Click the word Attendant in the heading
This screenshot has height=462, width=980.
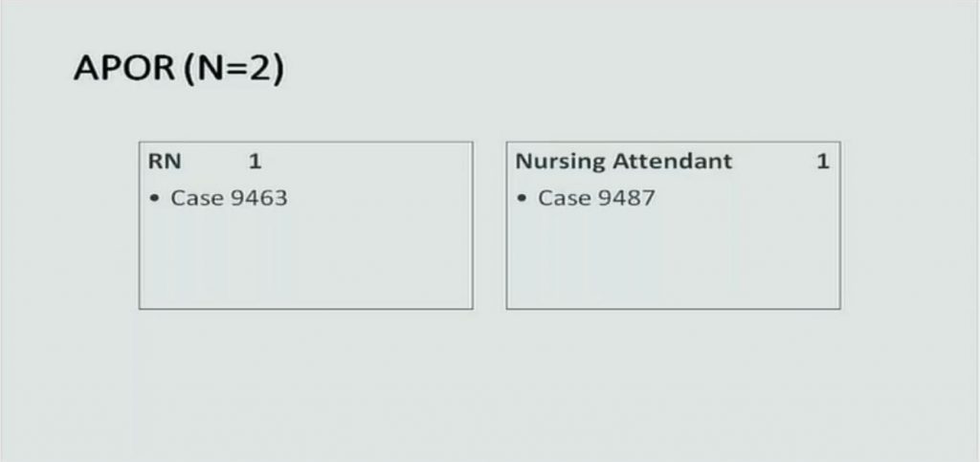672,161
